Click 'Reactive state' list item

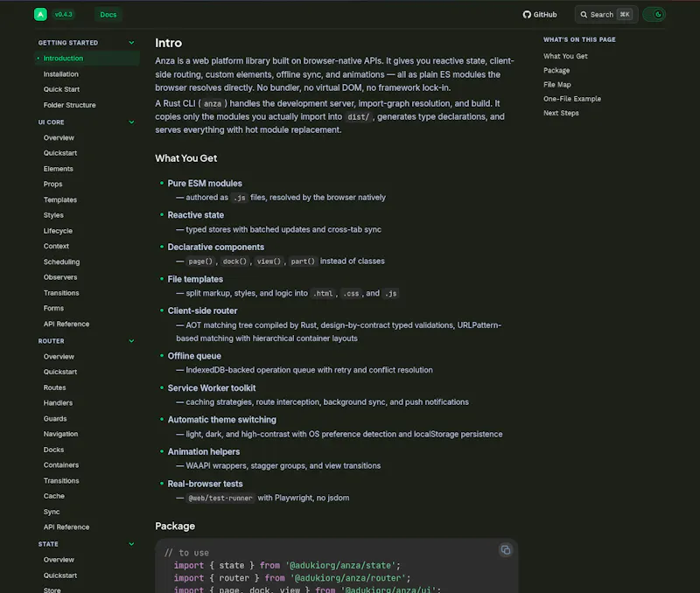point(195,215)
